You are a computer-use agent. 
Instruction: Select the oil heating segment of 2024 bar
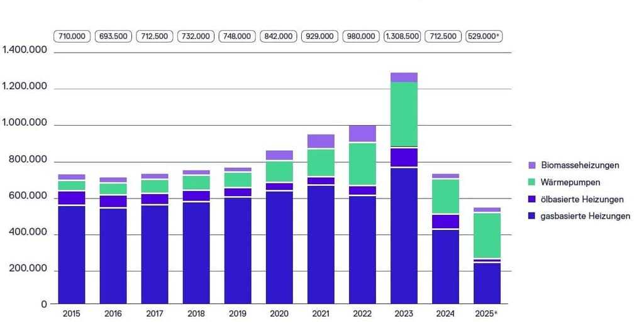tap(445, 221)
